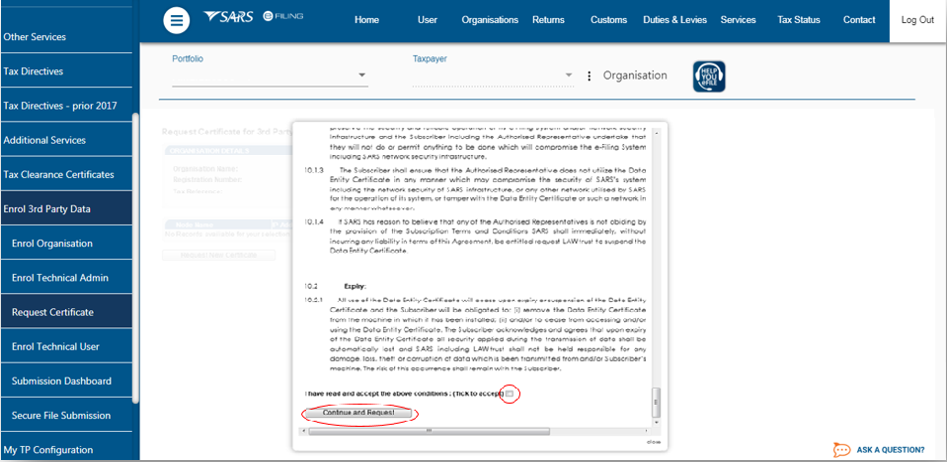Click the close link in the dialog
This screenshot has width=947, height=462.
(654, 441)
